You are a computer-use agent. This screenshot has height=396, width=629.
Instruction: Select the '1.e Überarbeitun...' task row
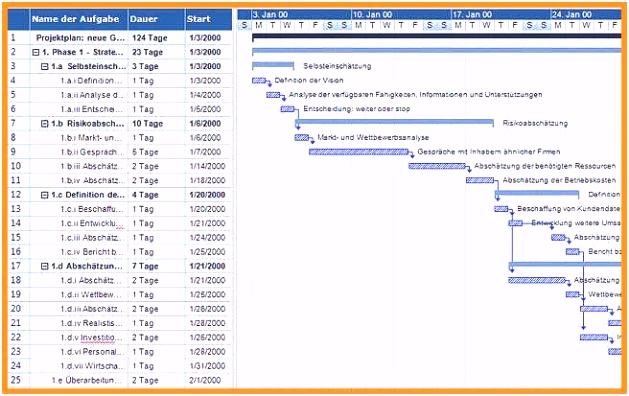pos(120,380)
